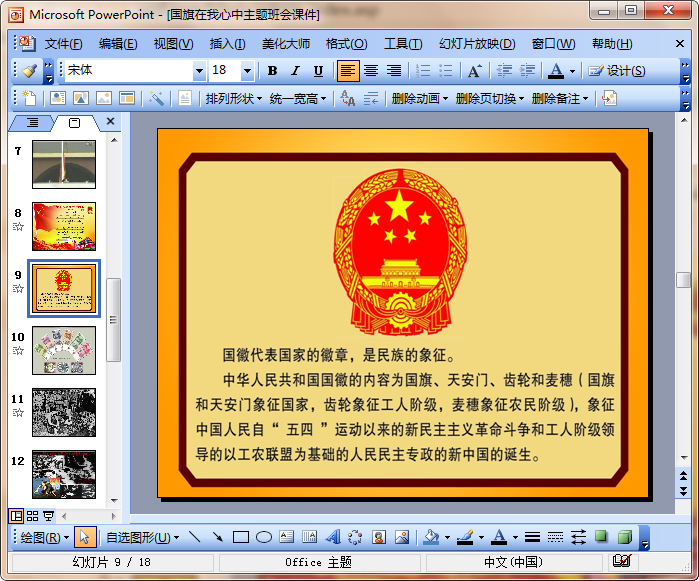
Task: Toggle Italic formatting
Action: point(295,70)
